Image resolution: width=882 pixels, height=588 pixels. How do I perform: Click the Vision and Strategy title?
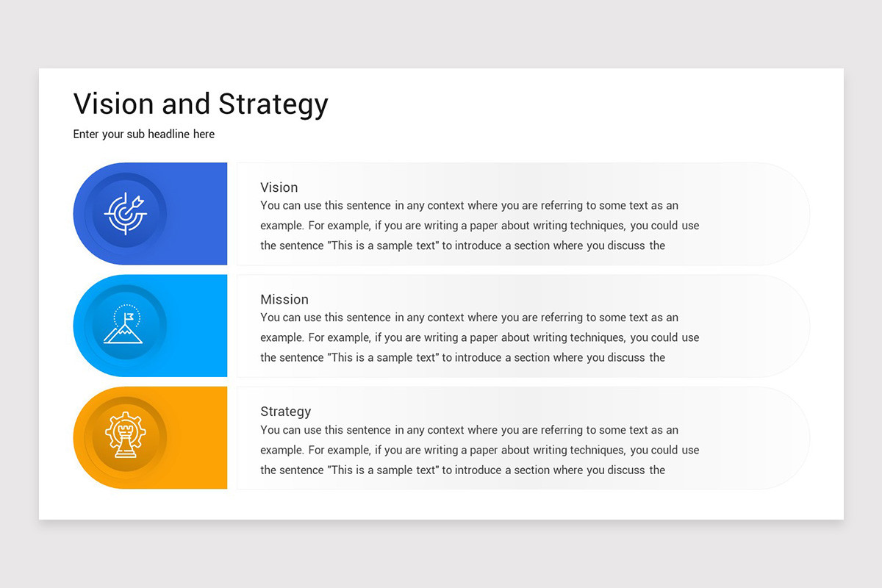(201, 104)
